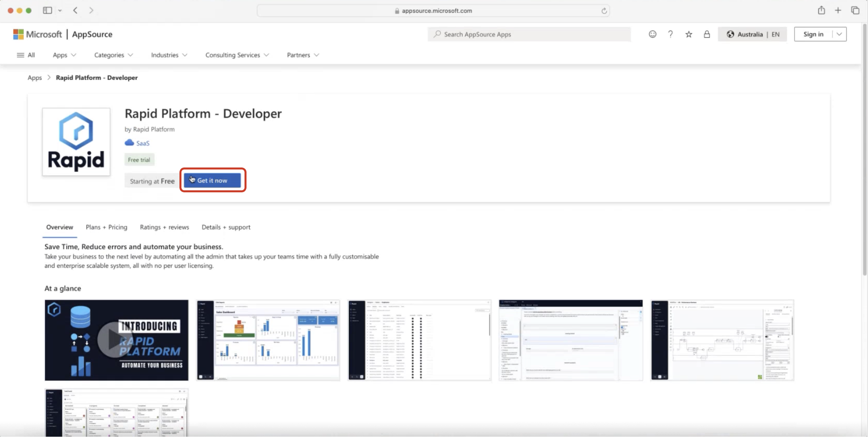Click the 'Rapid Platform - Developer' breadcrumb text

click(97, 78)
